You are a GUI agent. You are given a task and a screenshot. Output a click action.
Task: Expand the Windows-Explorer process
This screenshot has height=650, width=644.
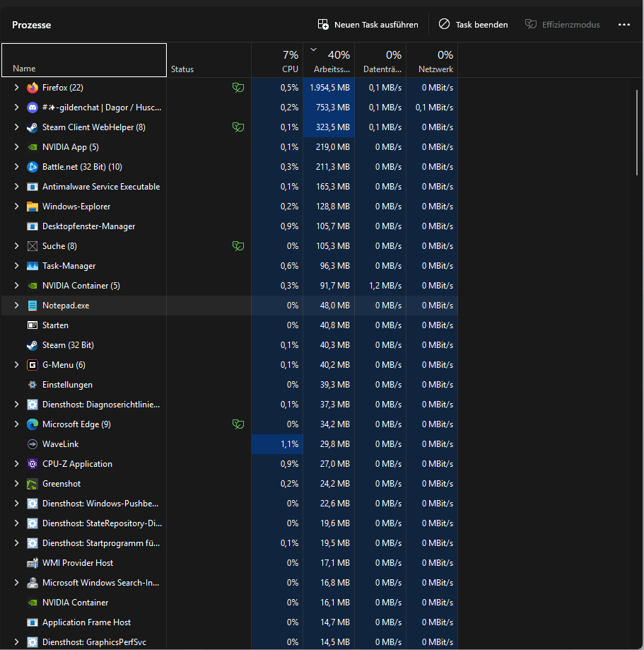16,207
